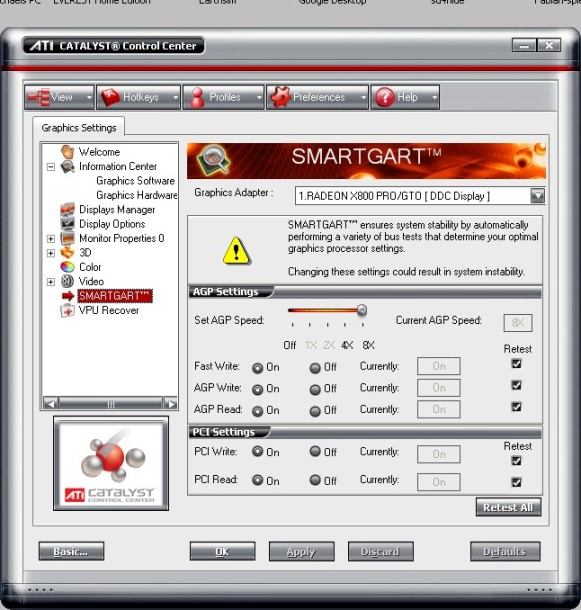Click the Hotkeys red key icon

click(110, 97)
